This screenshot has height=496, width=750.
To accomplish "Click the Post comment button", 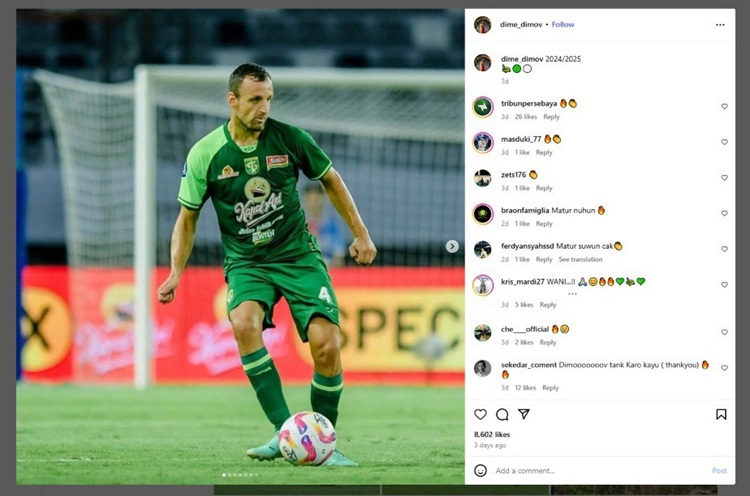I will click(x=719, y=470).
